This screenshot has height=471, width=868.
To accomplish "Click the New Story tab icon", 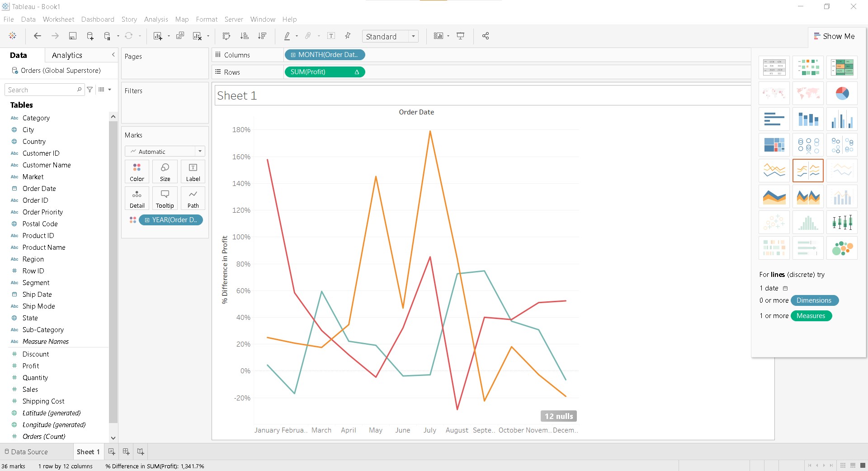I will pyautogui.click(x=141, y=452).
